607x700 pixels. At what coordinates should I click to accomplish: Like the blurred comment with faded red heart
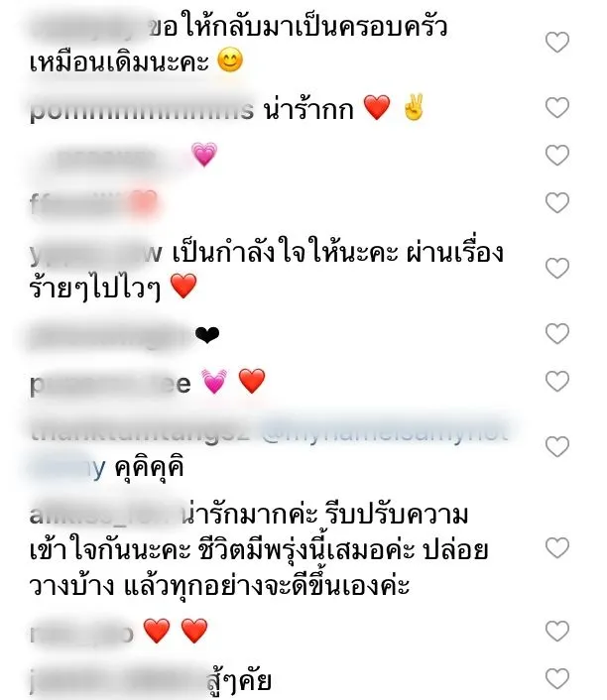coord(557,203)
